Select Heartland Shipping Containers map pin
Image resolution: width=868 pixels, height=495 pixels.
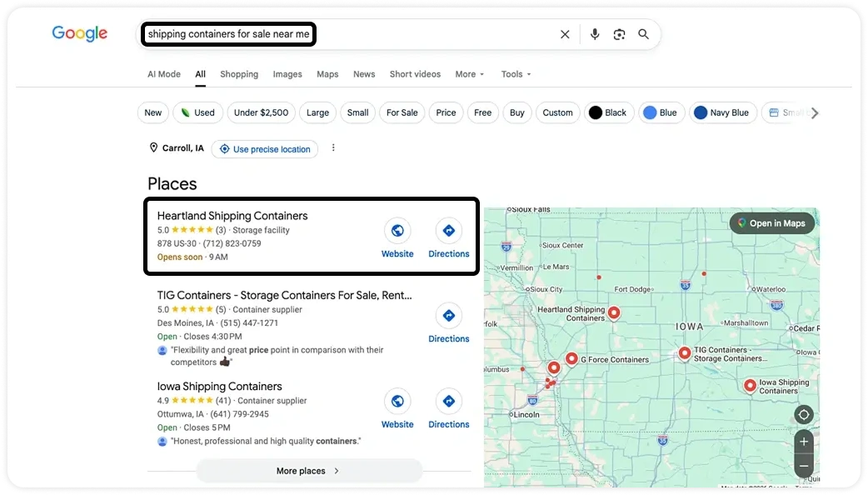pos(613,312)
